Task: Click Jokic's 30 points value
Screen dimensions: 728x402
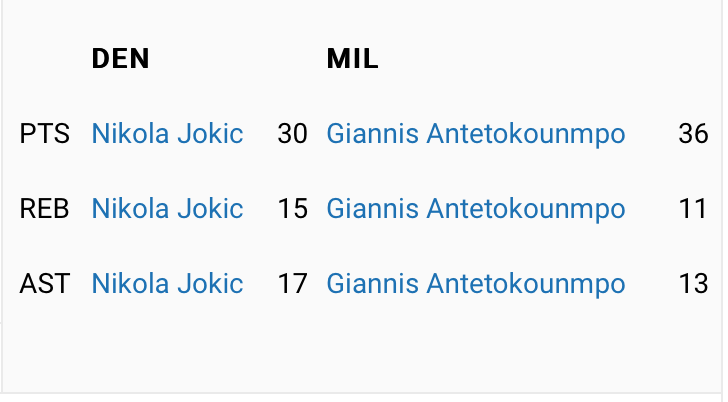Action: [x=292, y=134]
